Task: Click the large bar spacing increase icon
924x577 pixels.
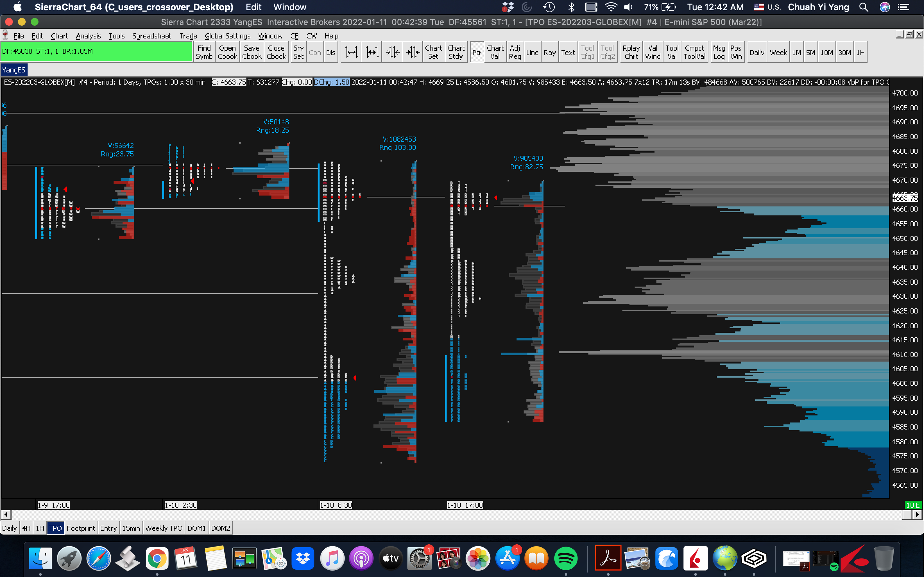Action: pos(372,52)
